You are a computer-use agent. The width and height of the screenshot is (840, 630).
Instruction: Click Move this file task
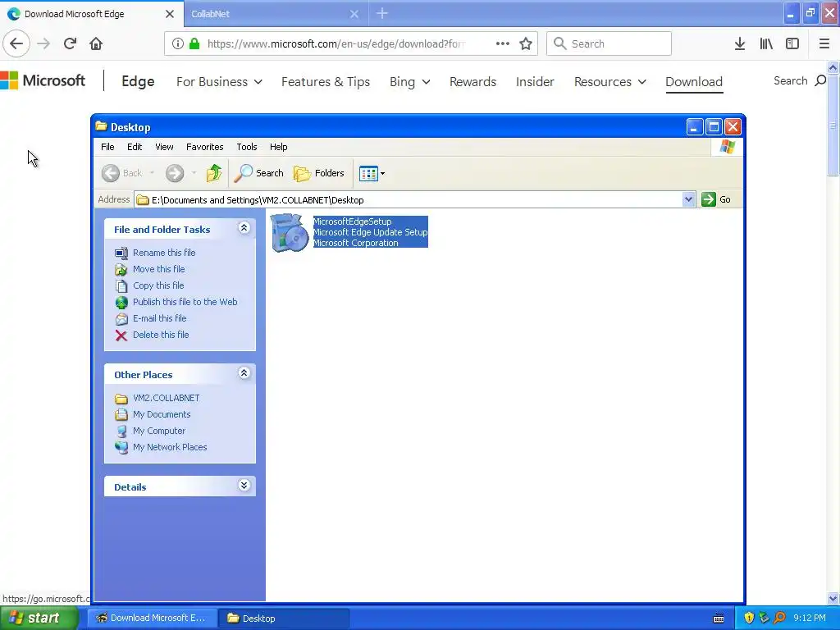158,269
